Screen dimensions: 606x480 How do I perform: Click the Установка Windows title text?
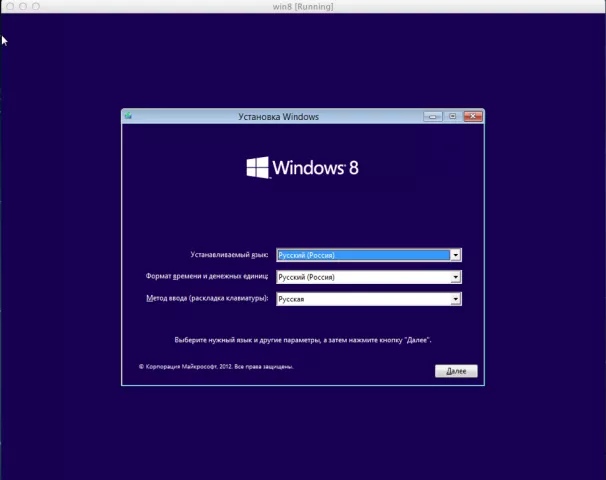point(278,117)
